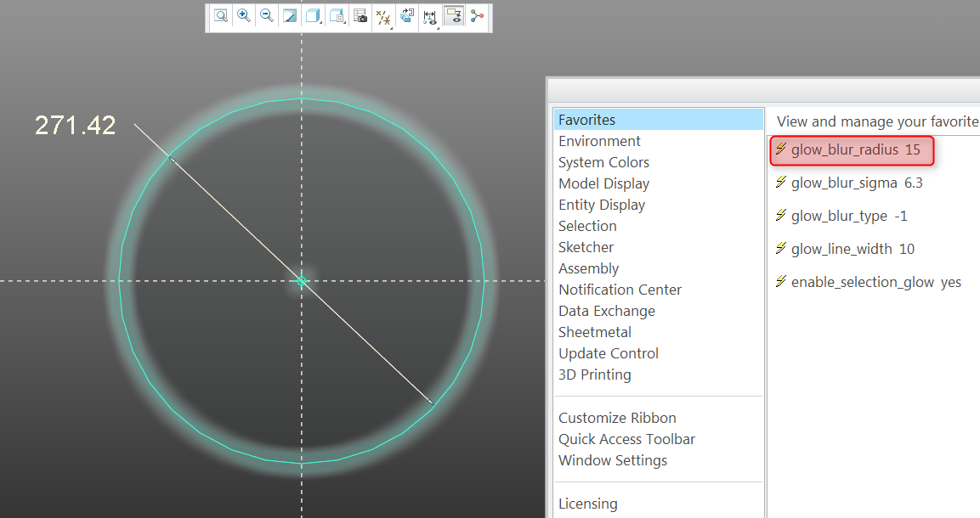Open the Selection options category
This screenshot has width=980, height=518.
(x=587, y=226)
